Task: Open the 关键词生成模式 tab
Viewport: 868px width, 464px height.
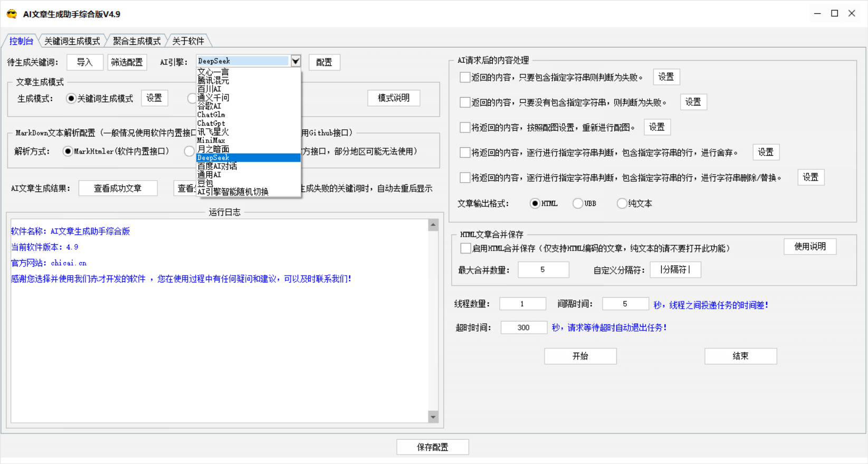Action: tap(72, 41)
